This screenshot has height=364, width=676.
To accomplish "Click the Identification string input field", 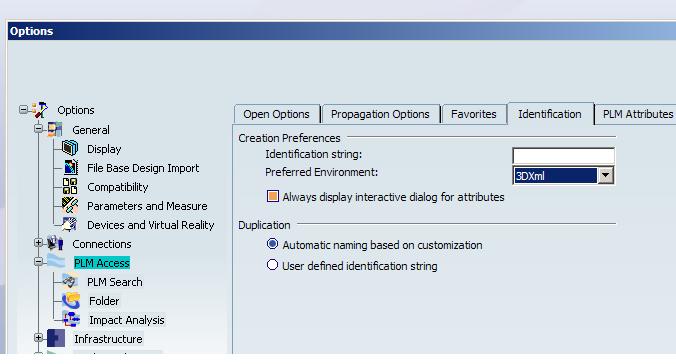I will (563, 156).
